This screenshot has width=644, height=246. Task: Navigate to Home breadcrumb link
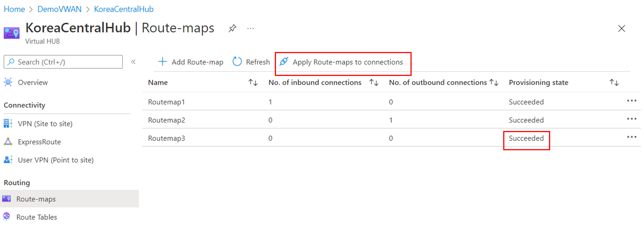tap(14, 9)
